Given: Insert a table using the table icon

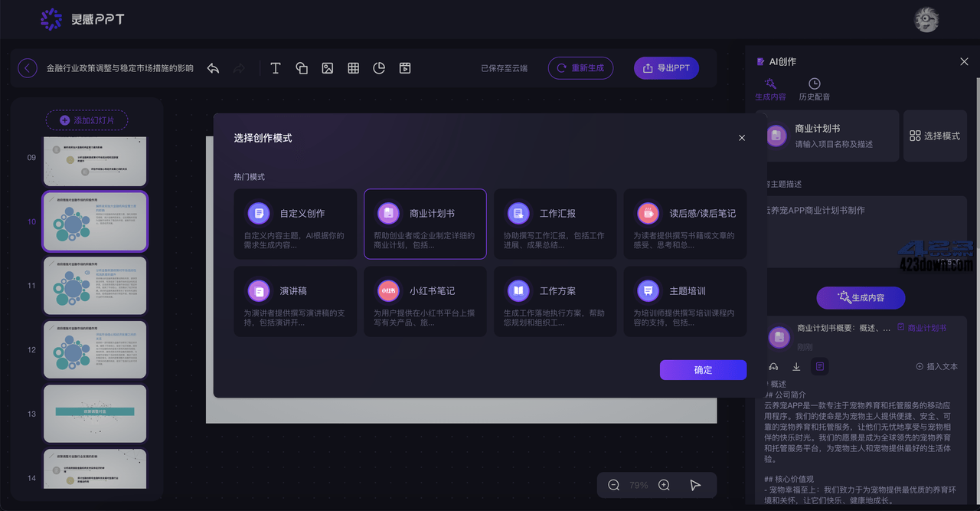Looking at the screenshot, I should [x=353, y=67].
